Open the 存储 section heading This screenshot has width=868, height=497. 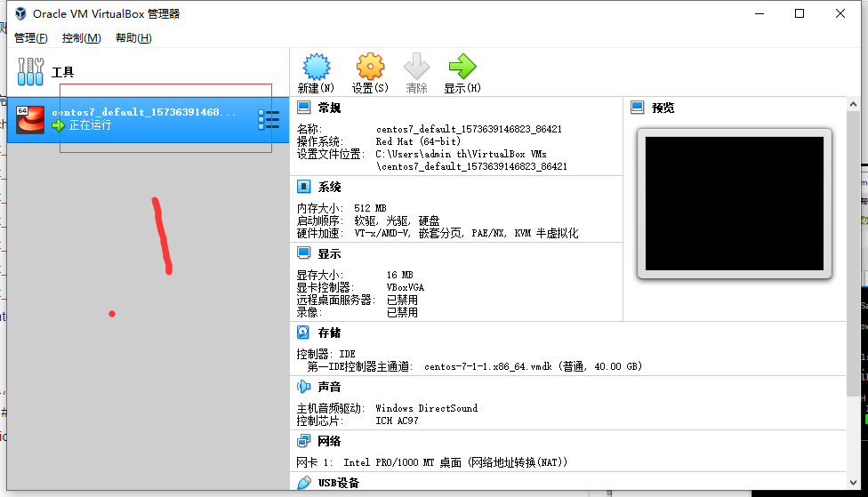(329, 333)
